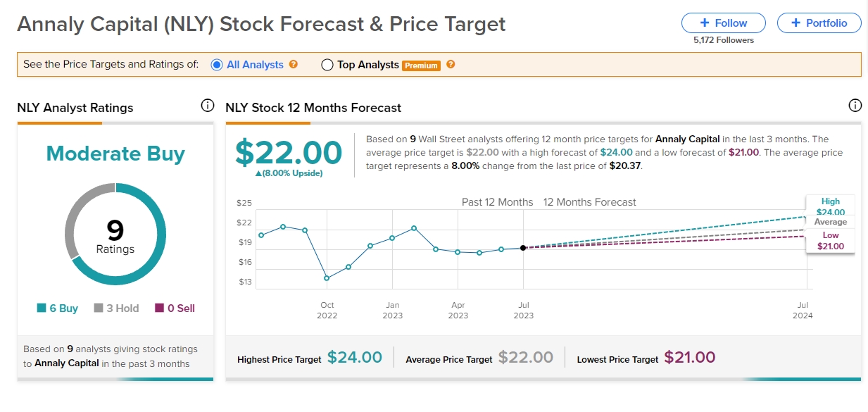Click the Past 12 Months chart label
868x412 pixels.
(x=498, y=202)
